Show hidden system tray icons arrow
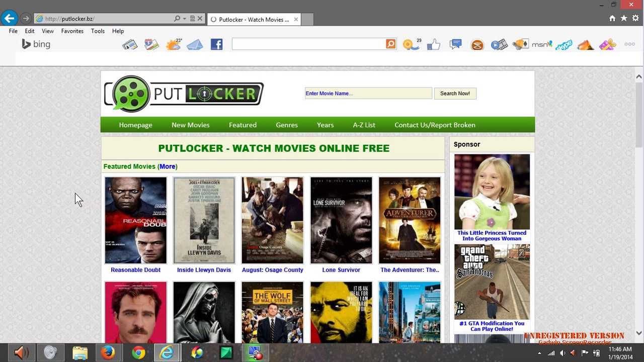 (539, 353)
